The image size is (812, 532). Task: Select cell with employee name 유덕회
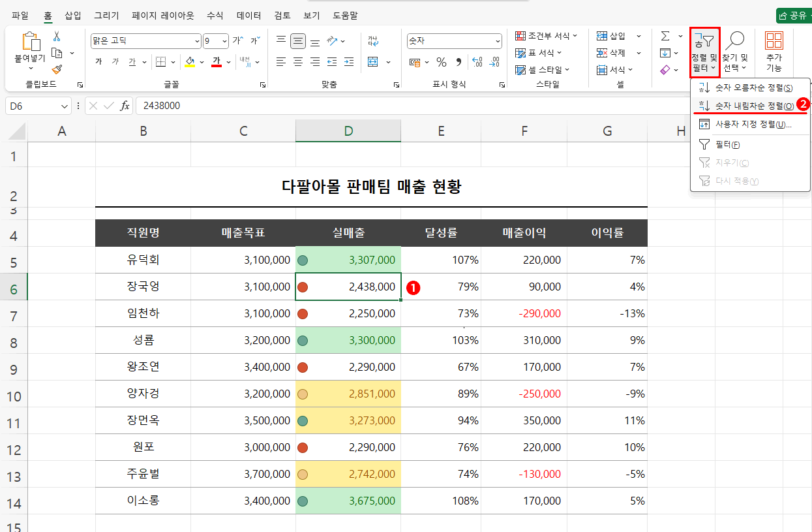point(143,259)
